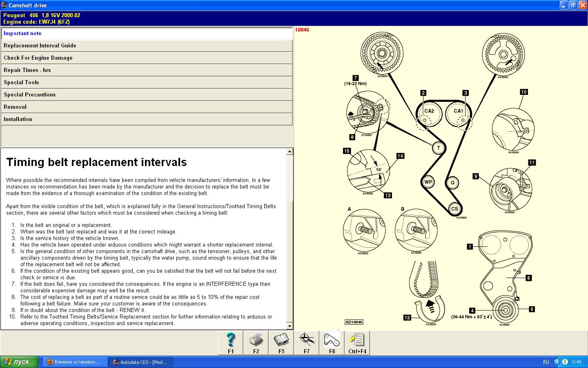Image resolution: width=588 pixels, height=368 pixels.
Task: Click the torque label (36-44 Nm + 53°±4°)
Action: (x=471, y=317)
